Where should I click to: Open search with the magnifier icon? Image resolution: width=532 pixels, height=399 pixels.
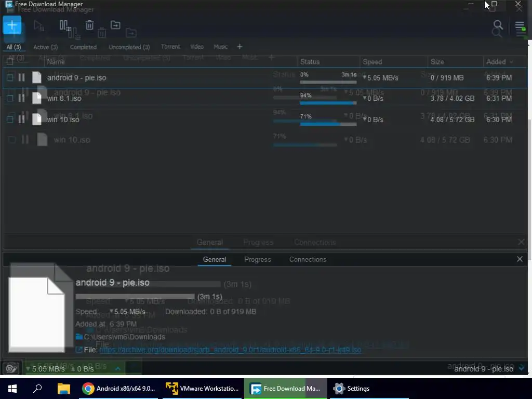498,25
